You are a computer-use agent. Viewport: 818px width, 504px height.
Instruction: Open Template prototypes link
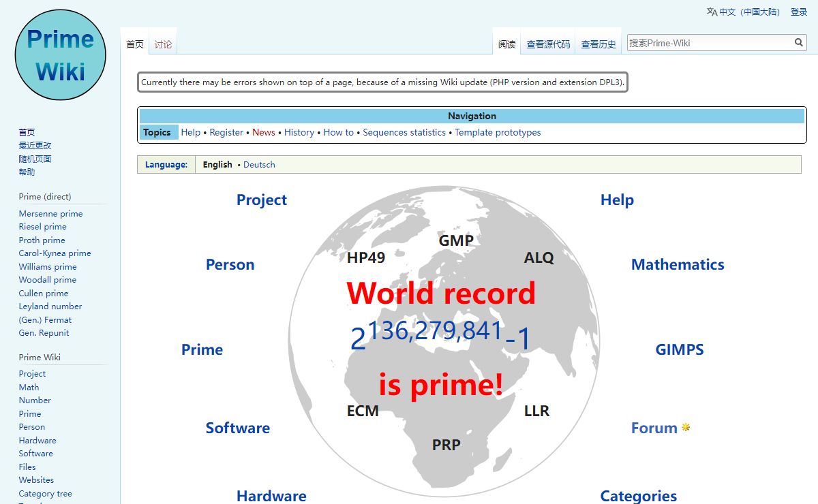click(498, 133)
